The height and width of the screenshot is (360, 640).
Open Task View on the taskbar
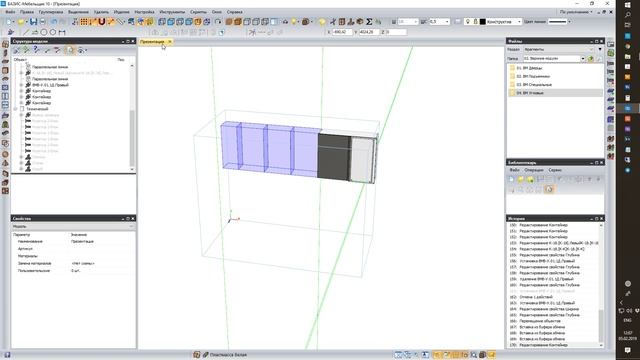pos(628,25)
